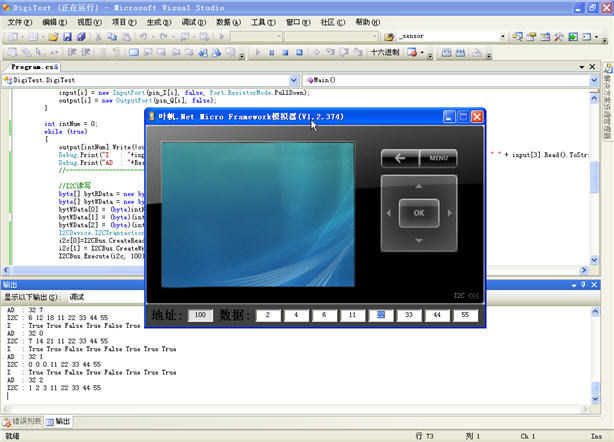
Task: Expand the debug toolbar options arrow
Action: (430, 56)
